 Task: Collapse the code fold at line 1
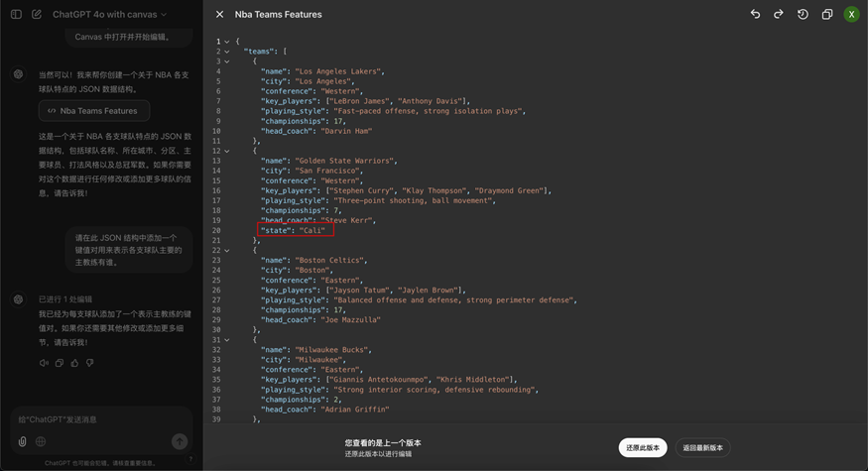(226, 42)
